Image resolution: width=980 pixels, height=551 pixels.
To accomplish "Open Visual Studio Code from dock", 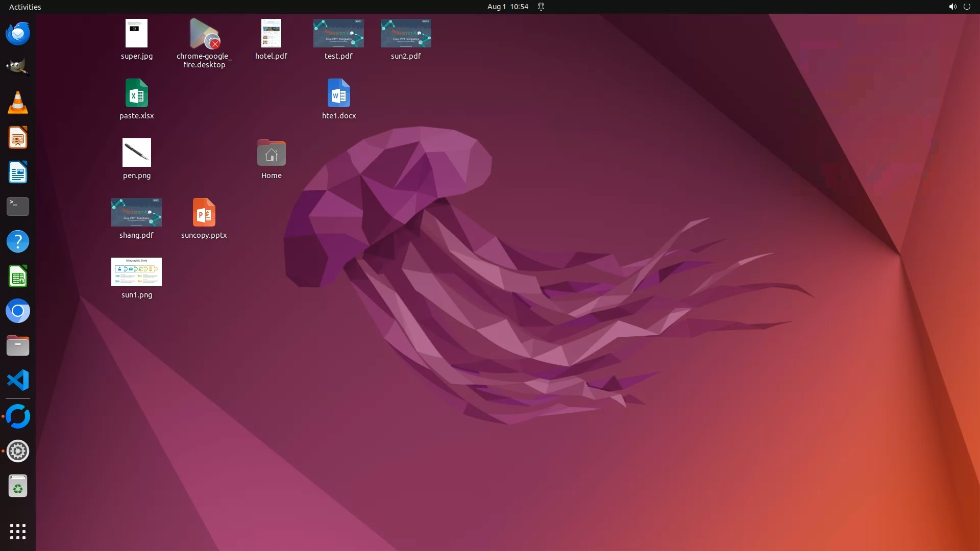I will pos(18,381).
